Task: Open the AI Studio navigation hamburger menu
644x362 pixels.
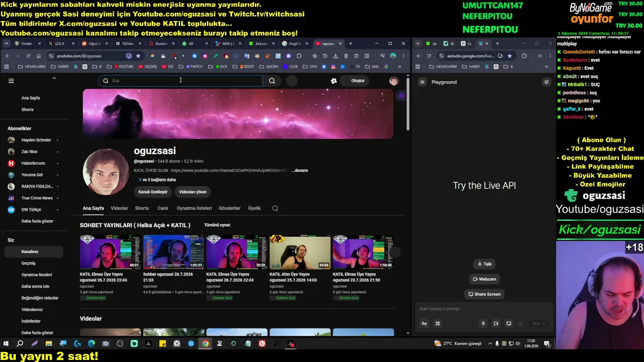Action: coord(422,82)
